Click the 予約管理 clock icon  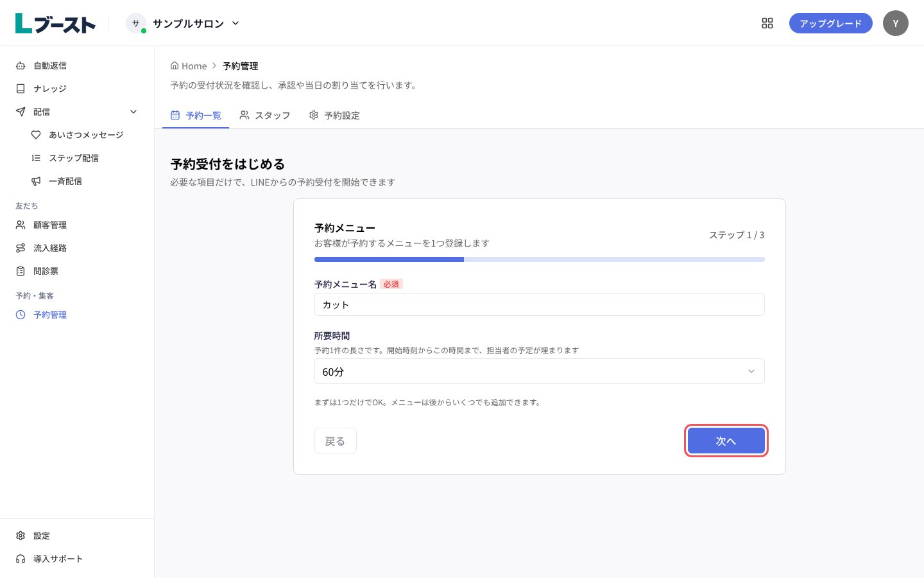click(x=21, y=315)
